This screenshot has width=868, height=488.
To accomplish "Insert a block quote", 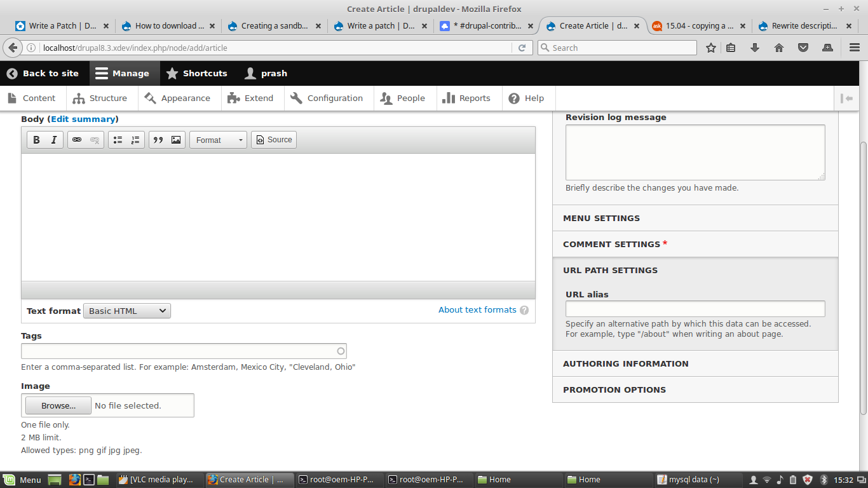I will pos(158,139).
